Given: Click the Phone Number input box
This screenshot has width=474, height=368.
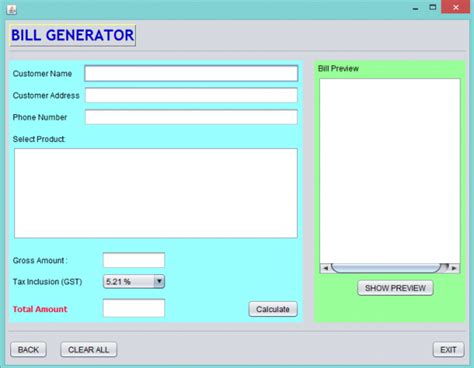Looking at the screenshot, I should 191,117.
